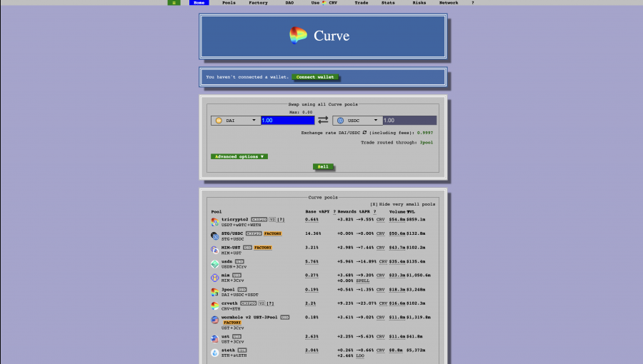The height and width of the screenshot is (364, 643).
Task: Click the swap direction arrows icon
Action: click(323, 120)
